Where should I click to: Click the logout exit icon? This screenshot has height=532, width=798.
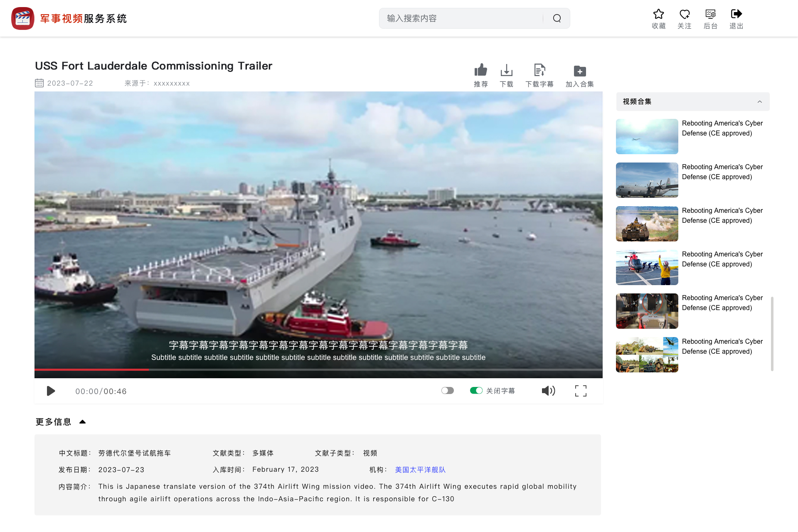pos(736,15)
